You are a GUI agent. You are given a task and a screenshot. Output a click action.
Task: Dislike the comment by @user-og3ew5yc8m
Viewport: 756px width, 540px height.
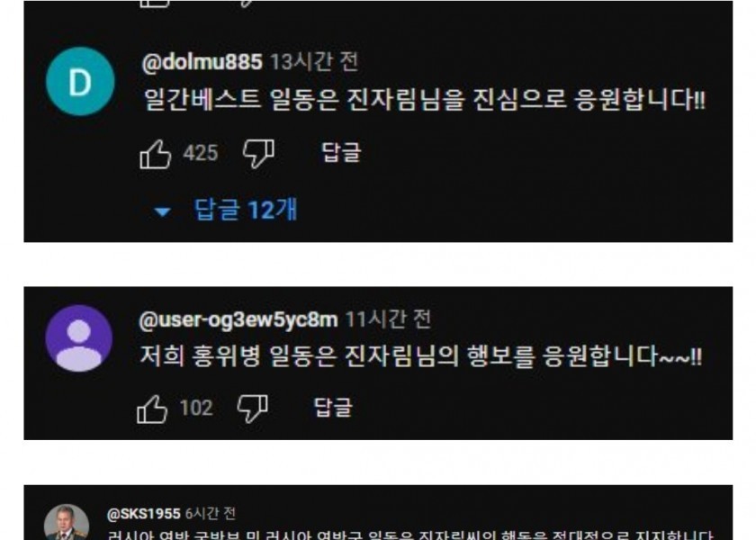pyautogui.click(x=253, y=409)
